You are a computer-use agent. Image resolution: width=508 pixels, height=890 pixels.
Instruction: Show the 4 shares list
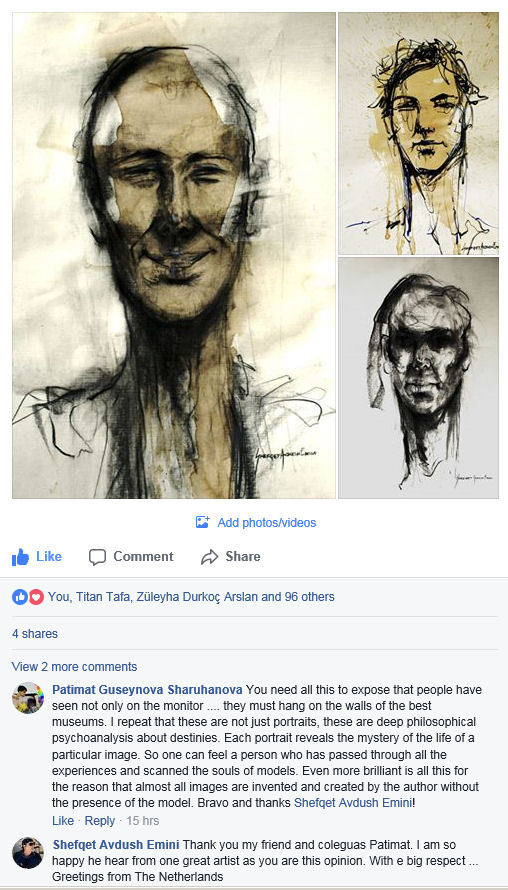[x=35, y=633]
